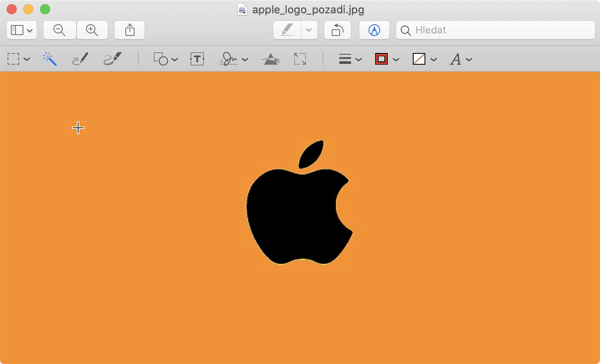Select the Instant Alpha magic wand
Image resolution: width=600 pixels, height=364 pixels.
[49, 59]
